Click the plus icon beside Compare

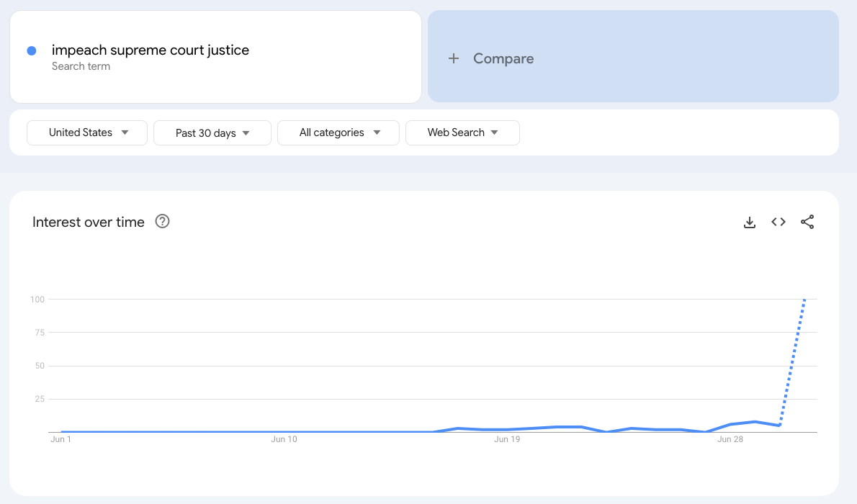point(454,58)
